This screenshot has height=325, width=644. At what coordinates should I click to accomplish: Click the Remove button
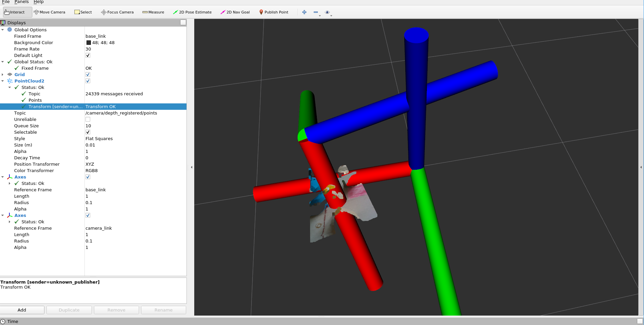(x=116, y=310)
